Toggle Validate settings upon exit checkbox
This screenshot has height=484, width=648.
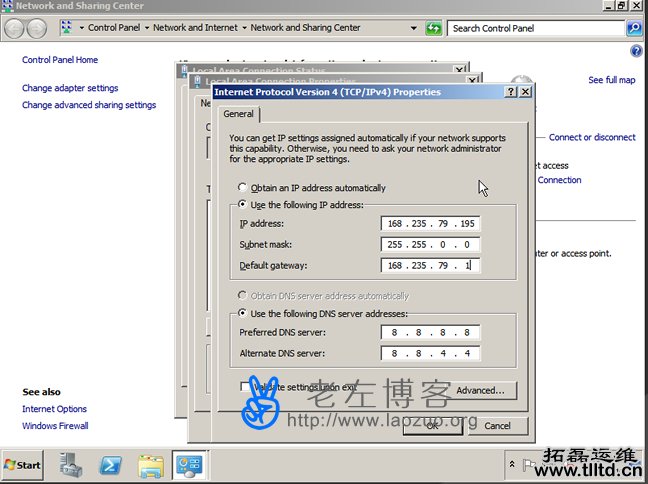(x=245, y=387)
